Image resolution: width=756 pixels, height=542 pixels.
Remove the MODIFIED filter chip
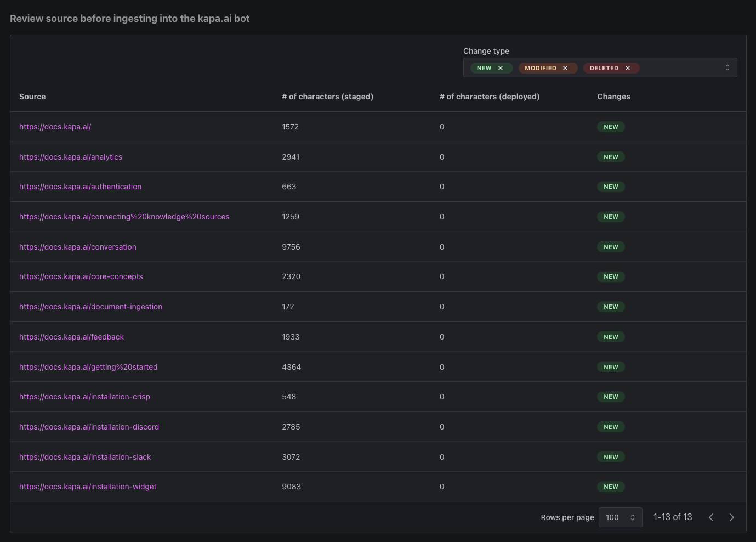(565, 68)
